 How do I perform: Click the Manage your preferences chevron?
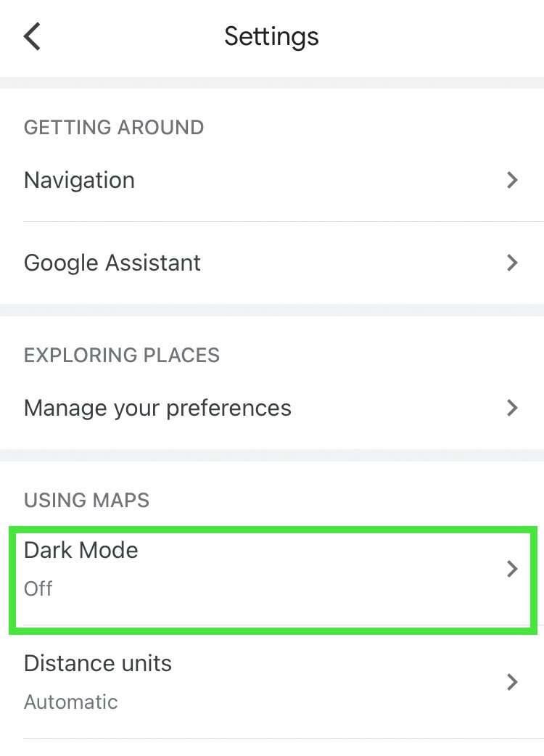click(512, 408)
